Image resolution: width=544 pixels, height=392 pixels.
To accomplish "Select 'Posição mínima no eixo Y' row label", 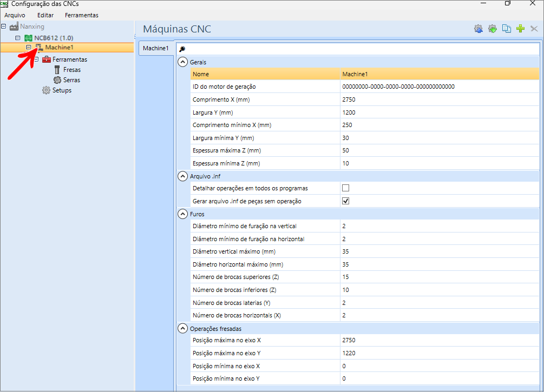I will click(226, 378).
